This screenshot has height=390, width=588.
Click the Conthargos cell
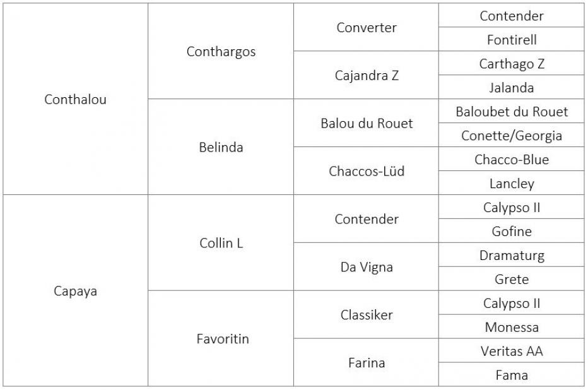[221, 51]
